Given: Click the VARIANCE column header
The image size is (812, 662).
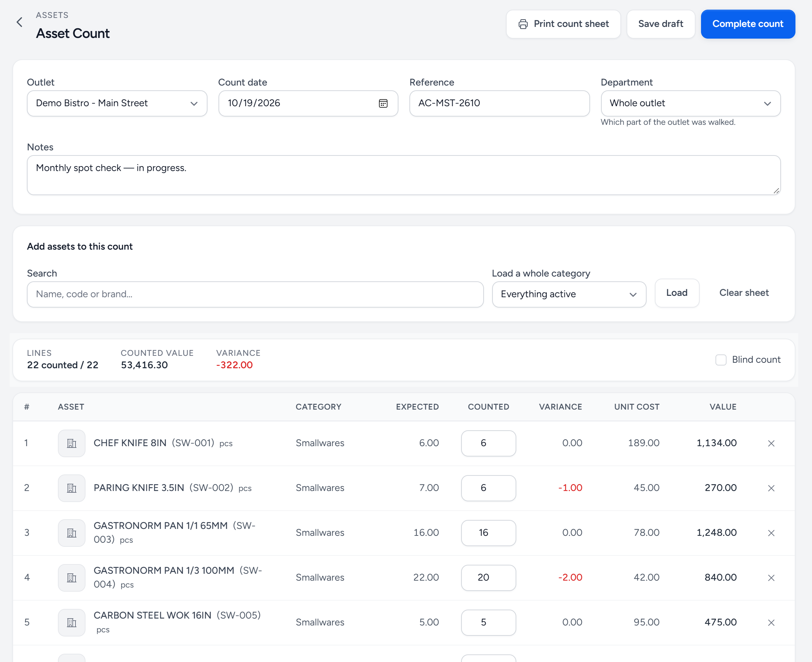Looking at the screenshot, I should tap(560, 407).
